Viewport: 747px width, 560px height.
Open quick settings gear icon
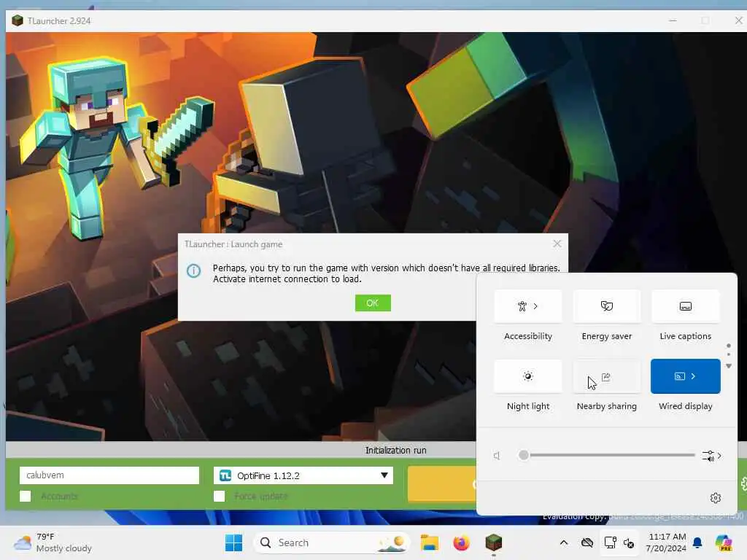[x=715, y=498]
